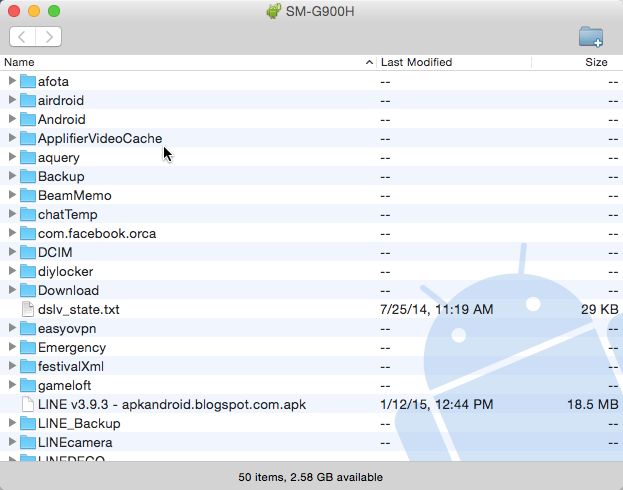
Task: Click the Android icon in title bar
Action: (x=274, y=11)
